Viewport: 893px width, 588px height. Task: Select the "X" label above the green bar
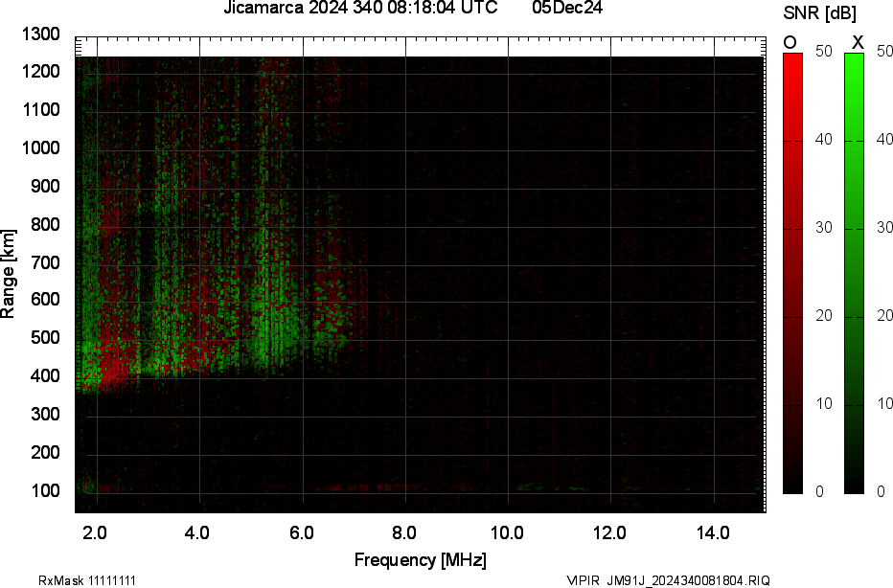(858, 42)
